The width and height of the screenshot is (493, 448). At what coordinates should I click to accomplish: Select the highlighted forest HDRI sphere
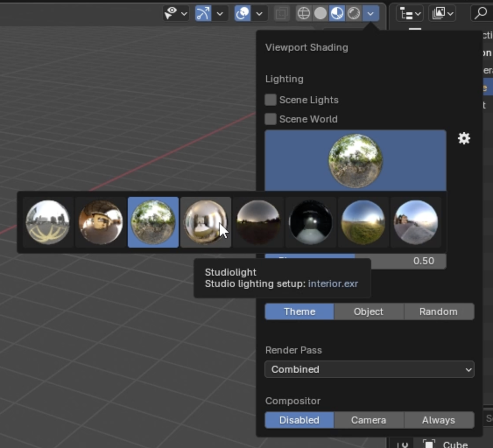(x=153, y=222)
